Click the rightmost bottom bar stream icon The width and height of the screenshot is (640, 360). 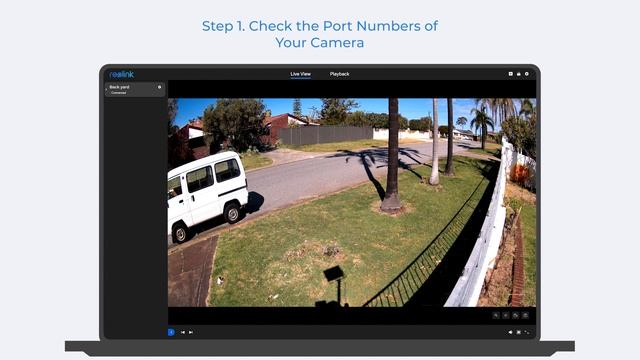[527, 332]
